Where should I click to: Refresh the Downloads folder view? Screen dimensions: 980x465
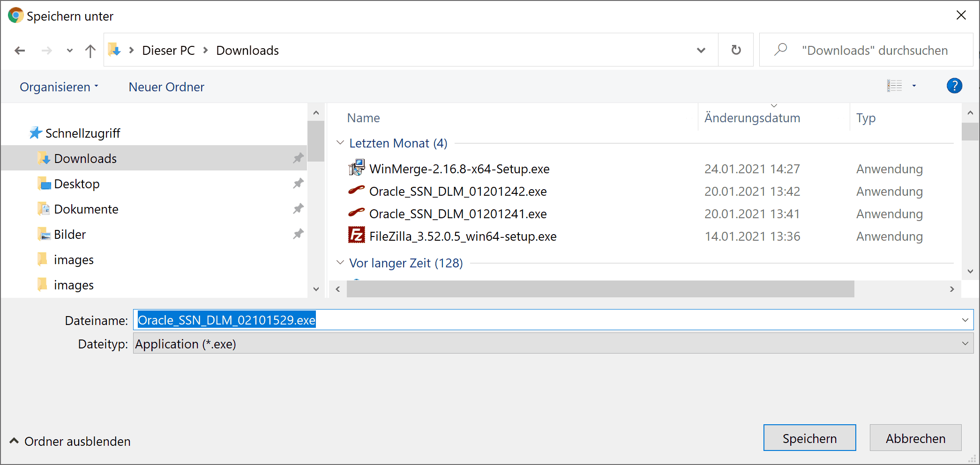(x=736, y=50)
